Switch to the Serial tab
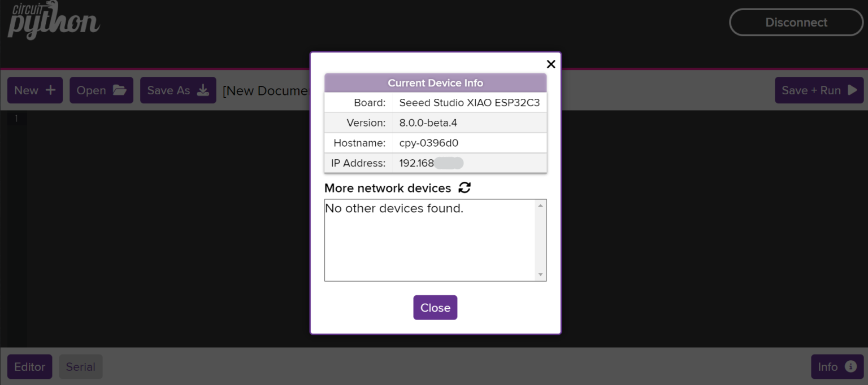The height and width of the screenshot is (385, 868). tap(81, 367)
